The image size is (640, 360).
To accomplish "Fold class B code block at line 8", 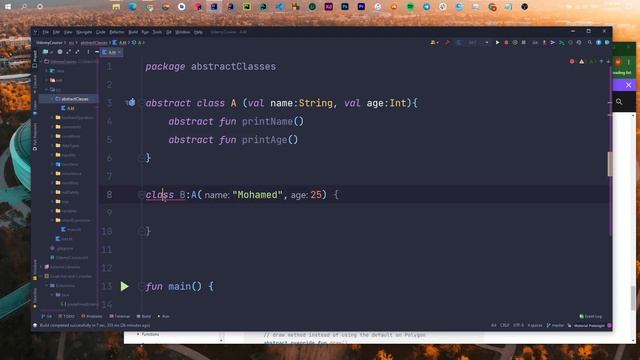I will point(141,195).
